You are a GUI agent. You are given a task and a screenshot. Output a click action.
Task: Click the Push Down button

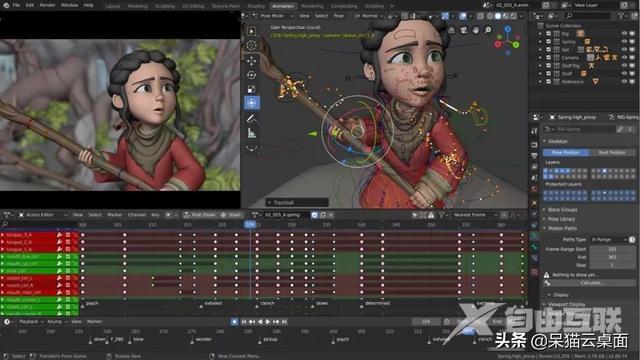[x=200, y=215]
